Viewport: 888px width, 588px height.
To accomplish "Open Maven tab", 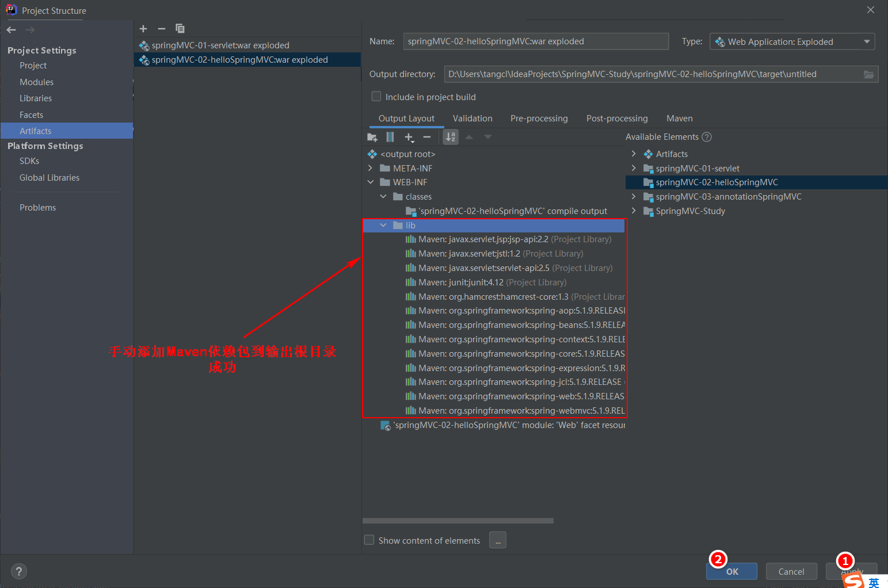I will (680, 119).
